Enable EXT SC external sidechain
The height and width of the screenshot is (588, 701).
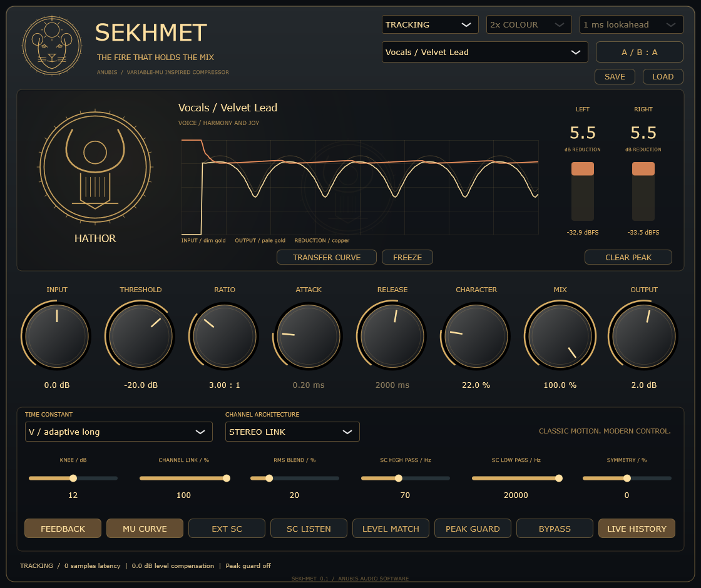227,529
